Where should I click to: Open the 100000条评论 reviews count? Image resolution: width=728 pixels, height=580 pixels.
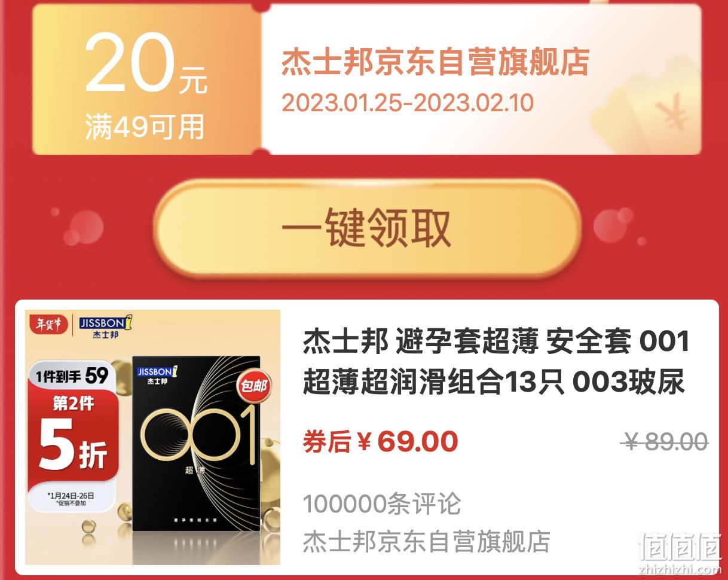pos(382,504)
